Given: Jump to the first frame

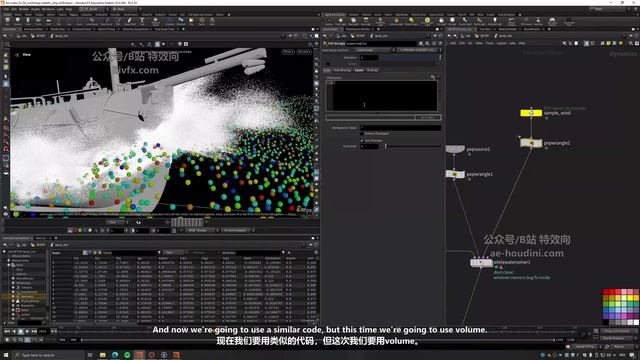Looking at the screenshot, I should (7, 331).
